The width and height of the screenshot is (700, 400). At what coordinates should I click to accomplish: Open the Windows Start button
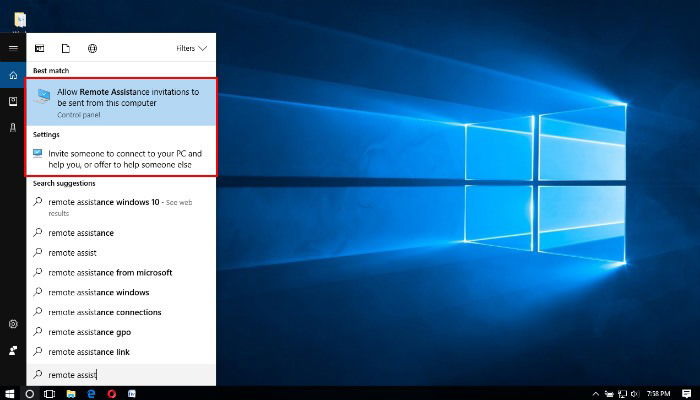click(9, 394)
